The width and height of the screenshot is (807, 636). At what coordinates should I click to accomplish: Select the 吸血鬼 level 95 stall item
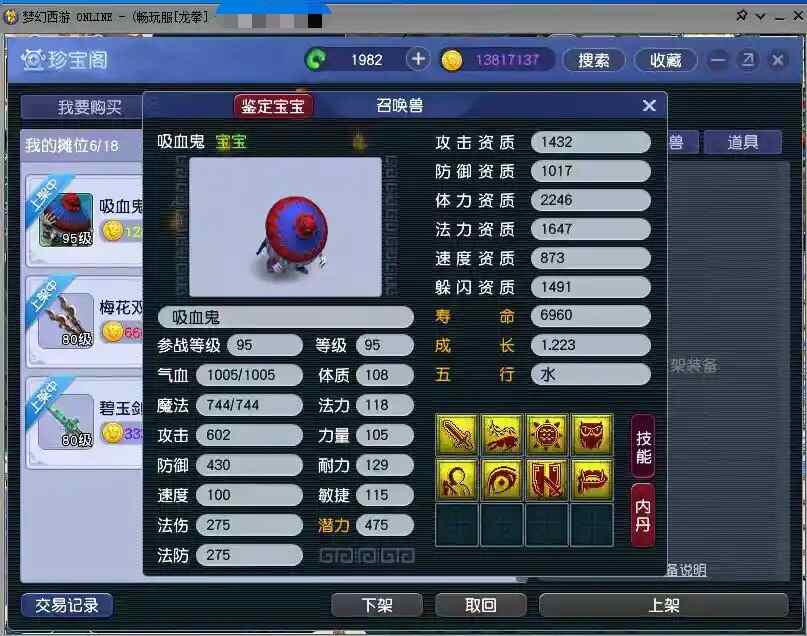coord(84,220)
